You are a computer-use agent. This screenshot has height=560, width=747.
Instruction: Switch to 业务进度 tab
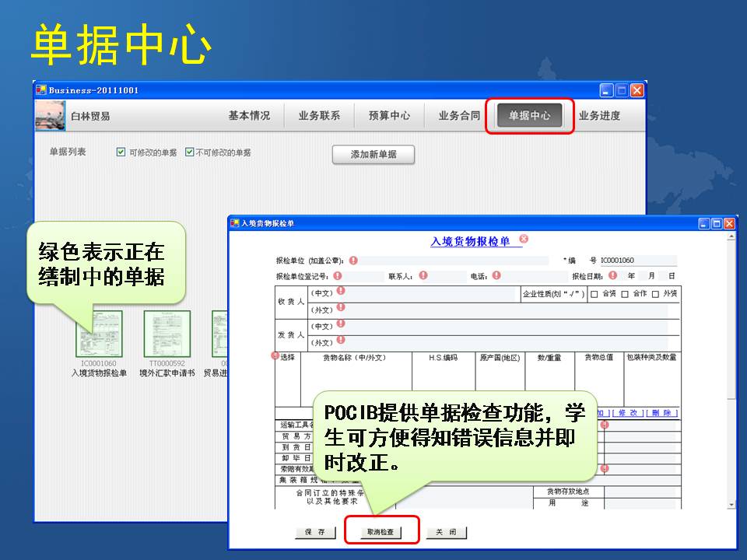coord(599,116)
